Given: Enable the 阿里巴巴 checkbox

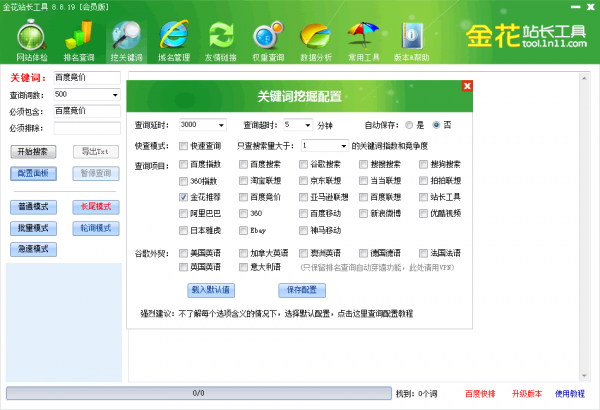Looking at the screenshot, I should (183, 214).
